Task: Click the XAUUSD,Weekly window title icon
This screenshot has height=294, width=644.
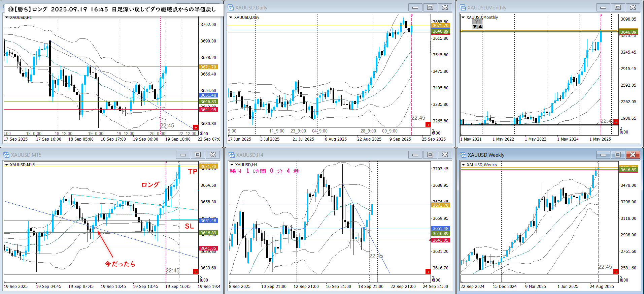Action: coord(463,155)
